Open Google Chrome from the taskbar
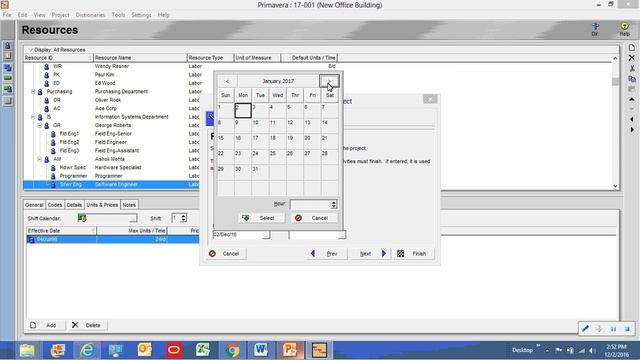The height and width of the screenshot is (360, 640). click(233, 350)
